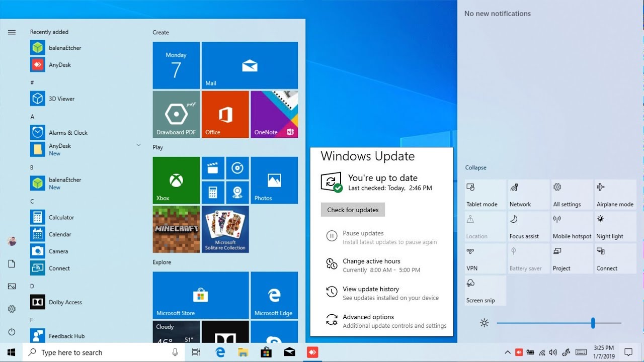Turn on Night light quick action
Screen dimensions: 644x362
(615, 227)
